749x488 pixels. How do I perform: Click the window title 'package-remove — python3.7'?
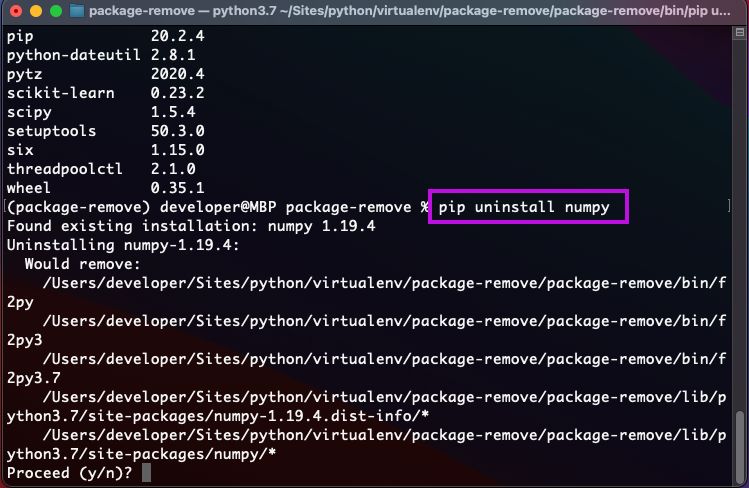(183, 11)
